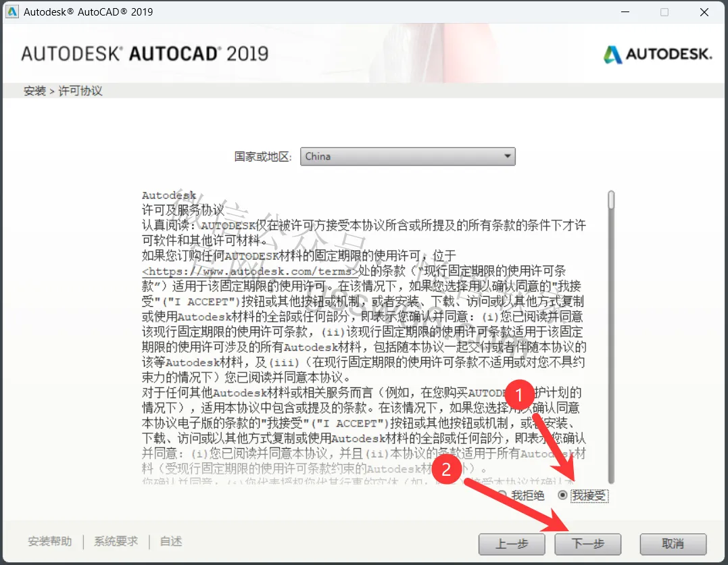
Task: Open the 系统要求 link
Action: (116, 541)
